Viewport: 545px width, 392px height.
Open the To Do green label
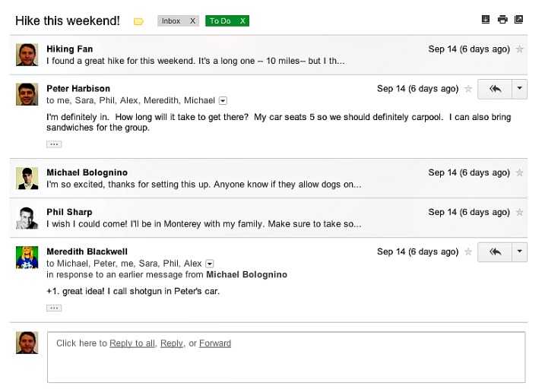coord(220,21)
